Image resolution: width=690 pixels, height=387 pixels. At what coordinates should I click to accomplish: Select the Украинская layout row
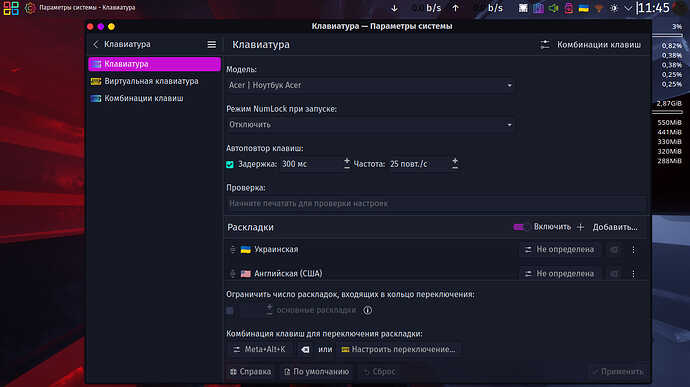(x=437, y=250)
